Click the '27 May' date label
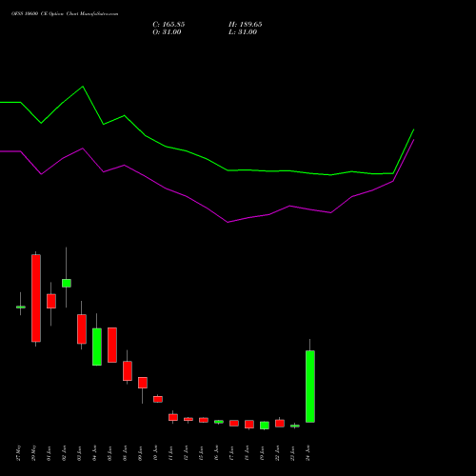The image size is (476, 476). click(x=18, y=453)
